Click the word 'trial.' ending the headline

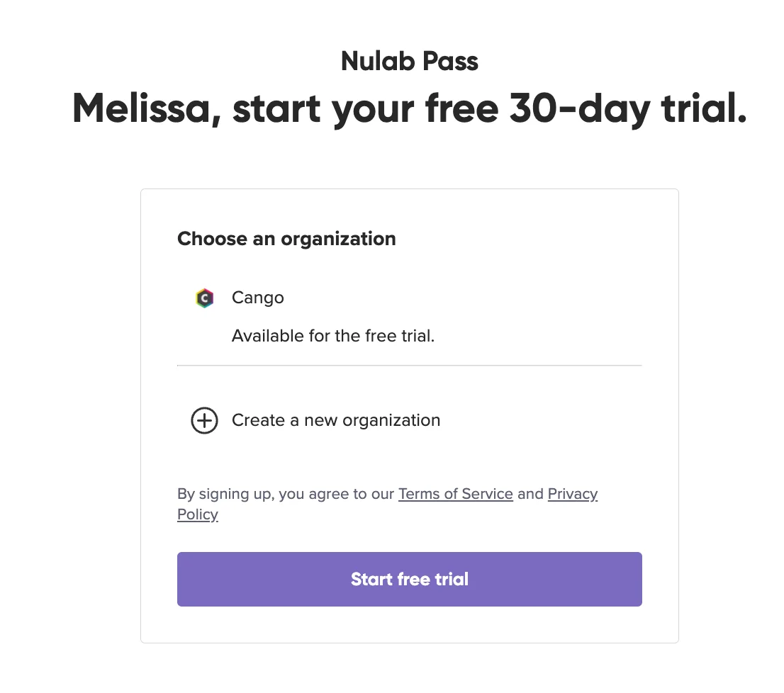[704, 108]
